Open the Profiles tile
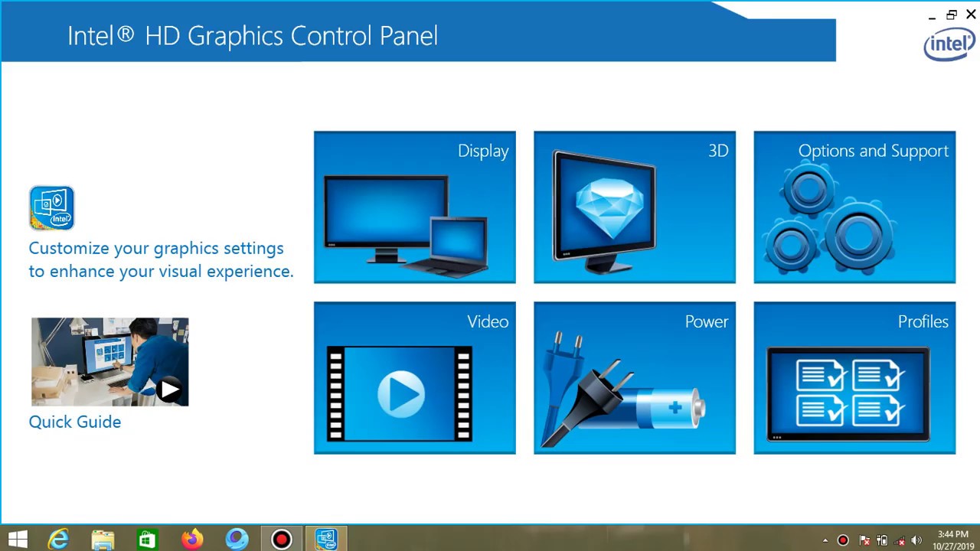Image resolution: width=980 pixels, height=551 pixels. (x=854, y=377)
